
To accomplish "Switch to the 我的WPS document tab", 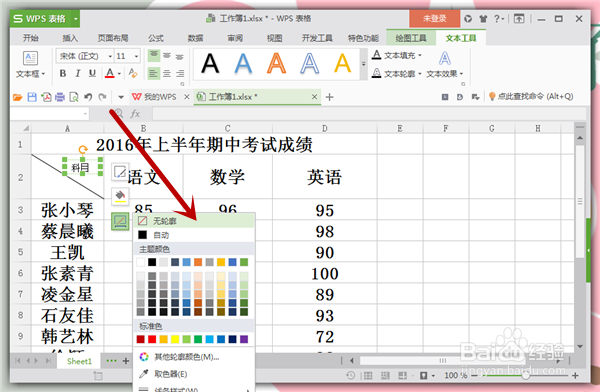I will 155,97.
